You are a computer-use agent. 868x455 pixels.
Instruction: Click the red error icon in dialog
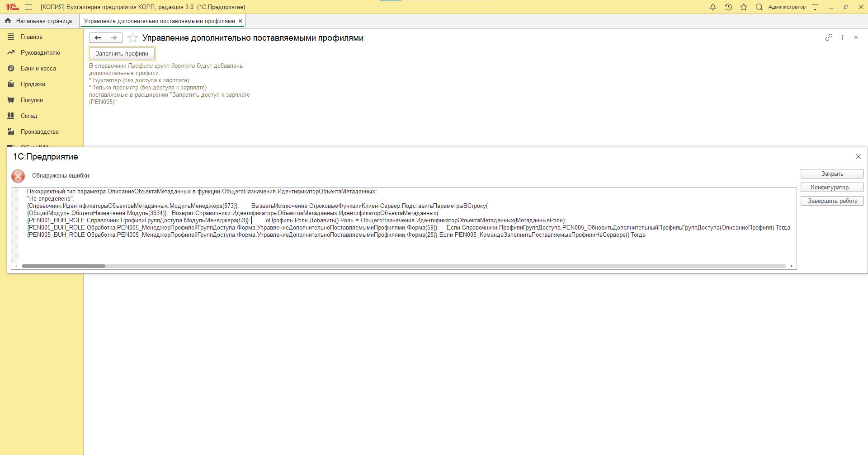(x=18, y=176)
